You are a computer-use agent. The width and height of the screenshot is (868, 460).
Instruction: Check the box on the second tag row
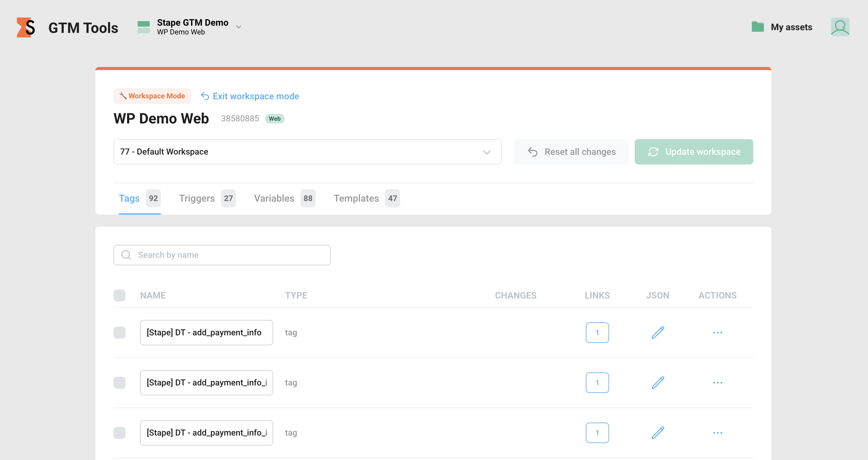click(120, 383)
